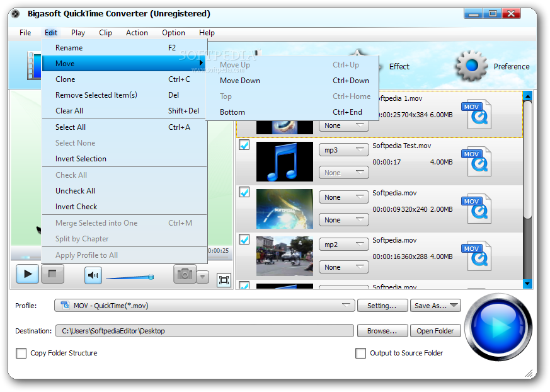550x392 pixels.
Task: Open the Save As dropdown button
Action: (435, 305)
